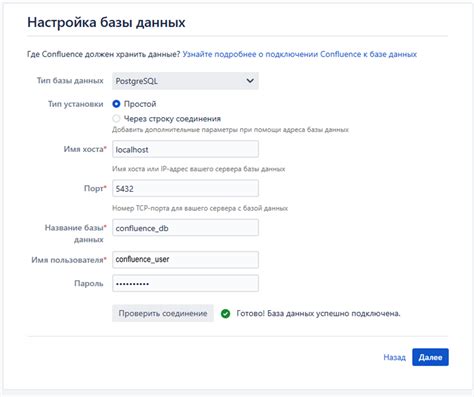Click the Пароль password field

click(185, 283)
